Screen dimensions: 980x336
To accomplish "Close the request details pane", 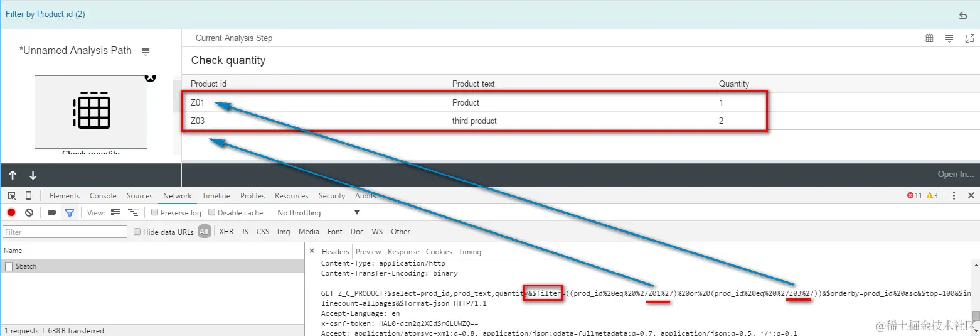I will click(x=312, y=251).
